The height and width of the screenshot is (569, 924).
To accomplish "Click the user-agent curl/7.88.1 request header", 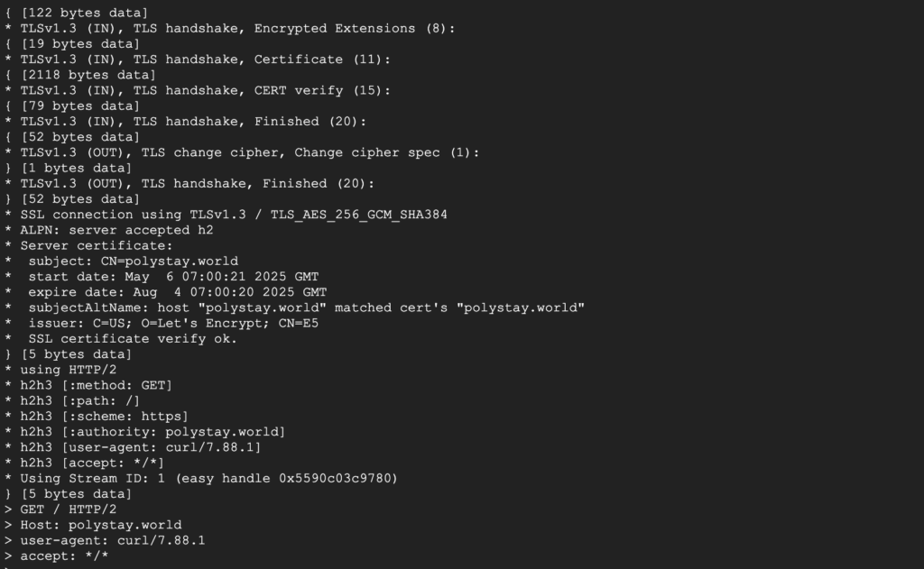I will tap(105, 541).
